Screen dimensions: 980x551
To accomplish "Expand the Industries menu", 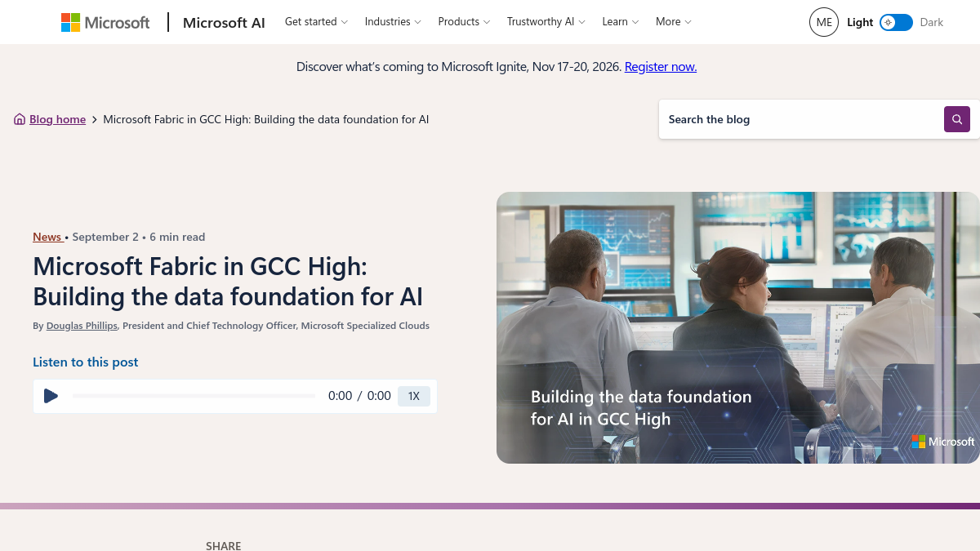I will pyautogui.click(x=393, y=22).
